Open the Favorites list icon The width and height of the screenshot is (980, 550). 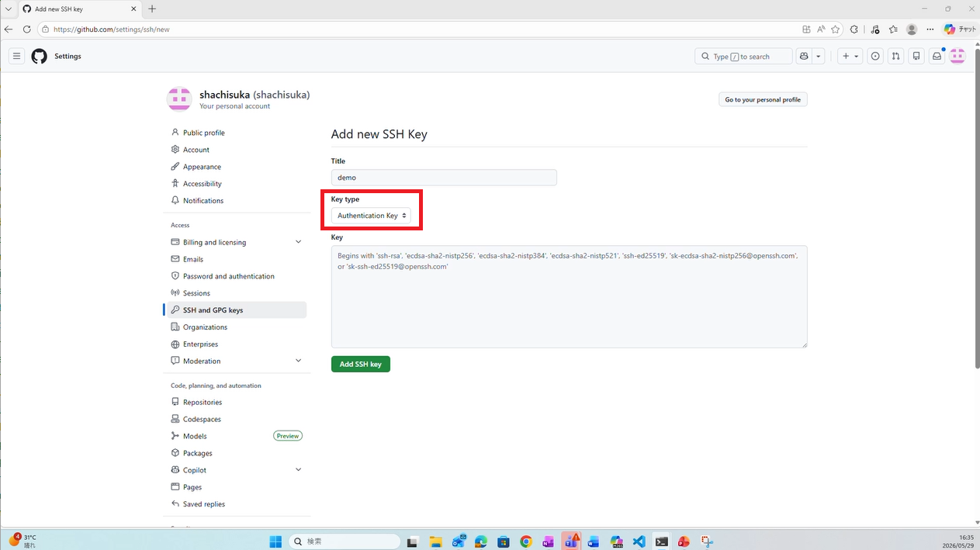[893, 29]
